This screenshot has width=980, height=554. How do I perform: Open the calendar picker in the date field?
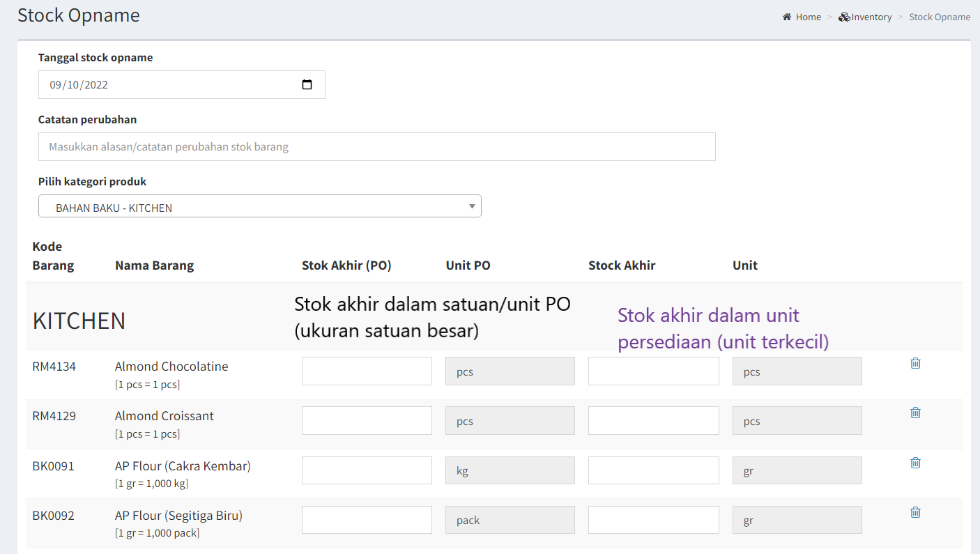307,85
